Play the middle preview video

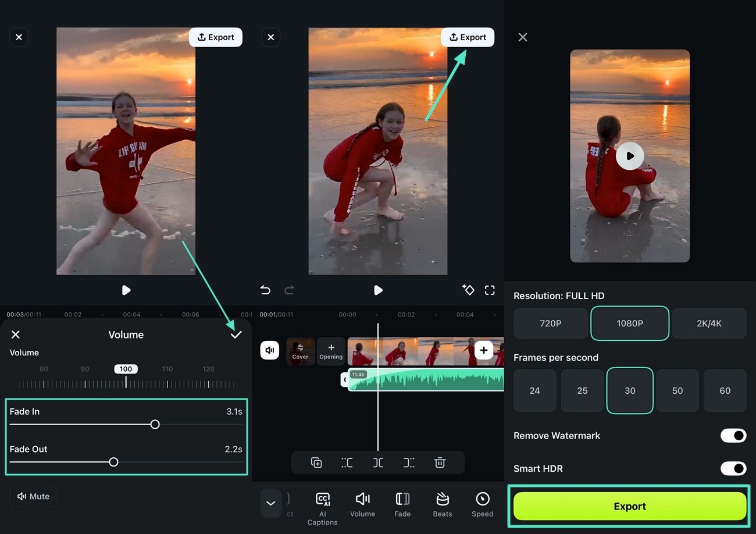[377, 290]
